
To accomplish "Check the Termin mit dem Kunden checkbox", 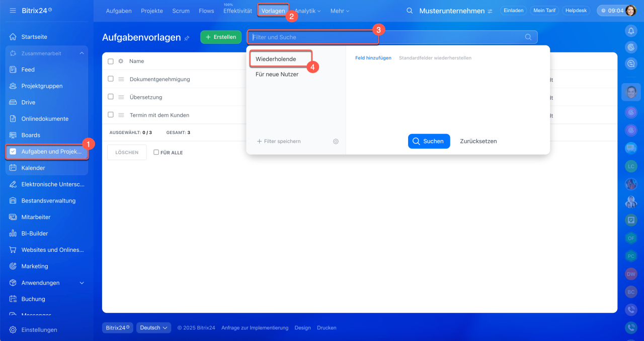I will click(111, 115).
